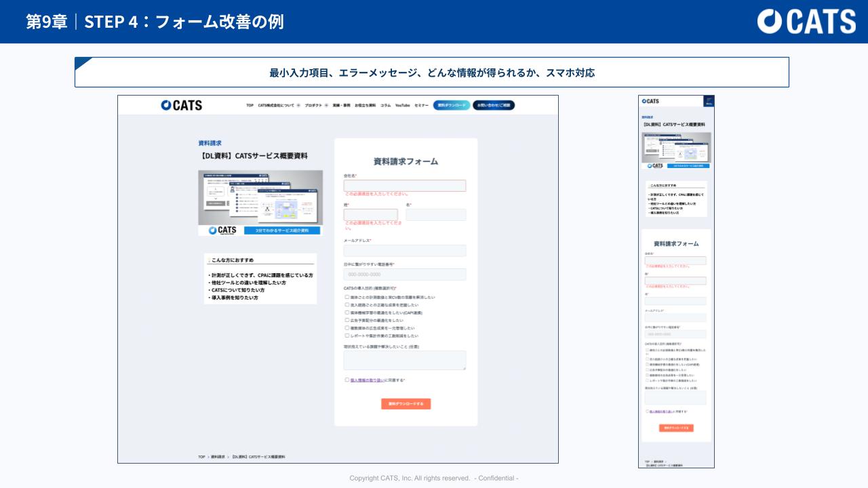Open the プロダクト menu item
Image resolution: width=868 pixels, height=488 pixels.
coord(313,106)
